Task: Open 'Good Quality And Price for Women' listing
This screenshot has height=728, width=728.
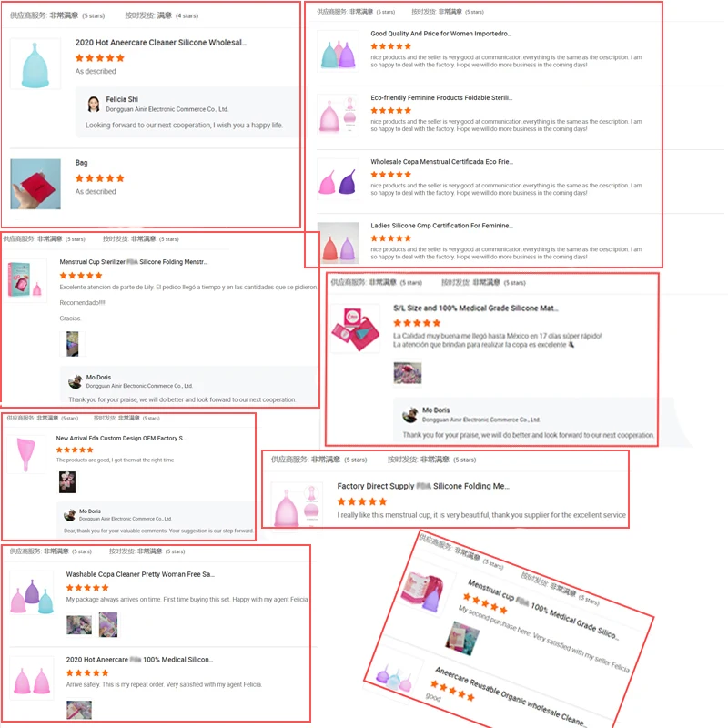Action: [x=440, y=34]
